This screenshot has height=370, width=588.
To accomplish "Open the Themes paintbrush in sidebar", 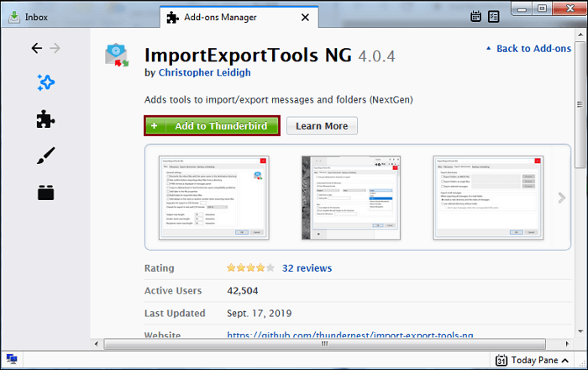I will (x=45, y=156).
